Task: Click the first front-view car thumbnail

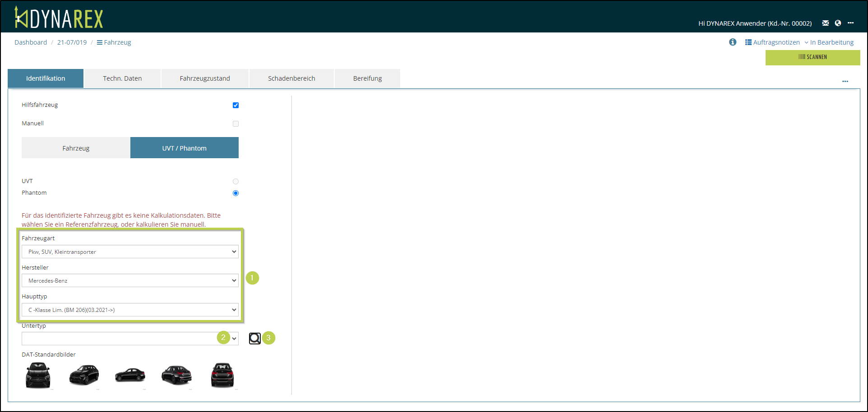Action: [38, 375]
